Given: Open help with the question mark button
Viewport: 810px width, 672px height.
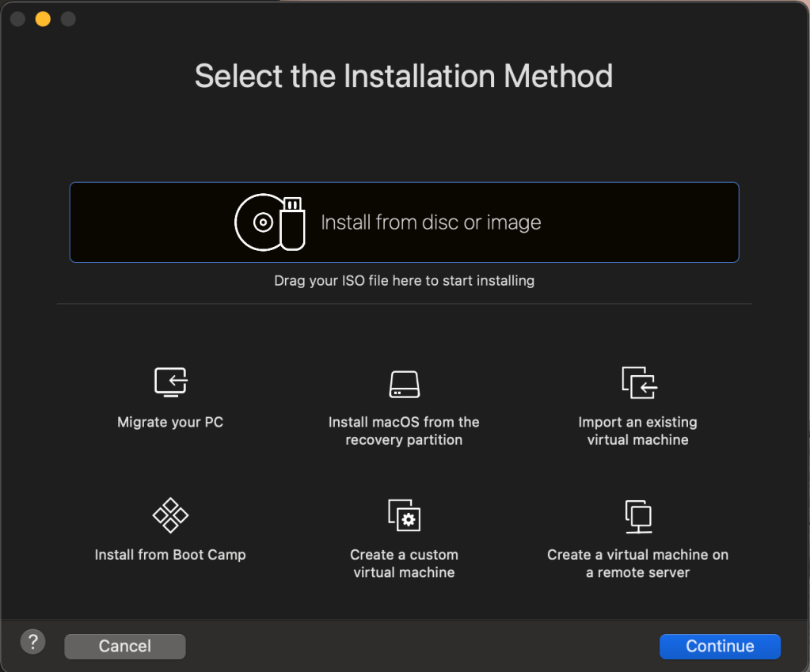Looking at the screenshot, I should 32,641.
